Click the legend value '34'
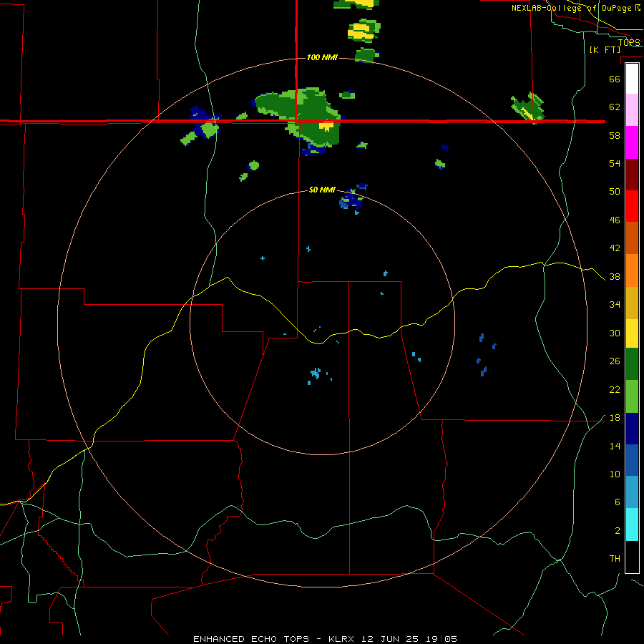 [x=615, y=305]
